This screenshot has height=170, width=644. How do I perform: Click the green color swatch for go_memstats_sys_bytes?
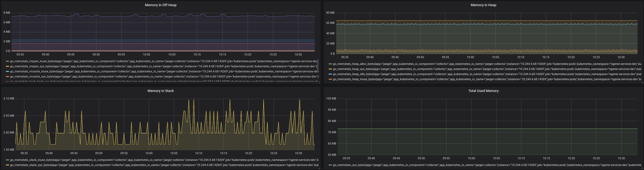tap(330, 165)
